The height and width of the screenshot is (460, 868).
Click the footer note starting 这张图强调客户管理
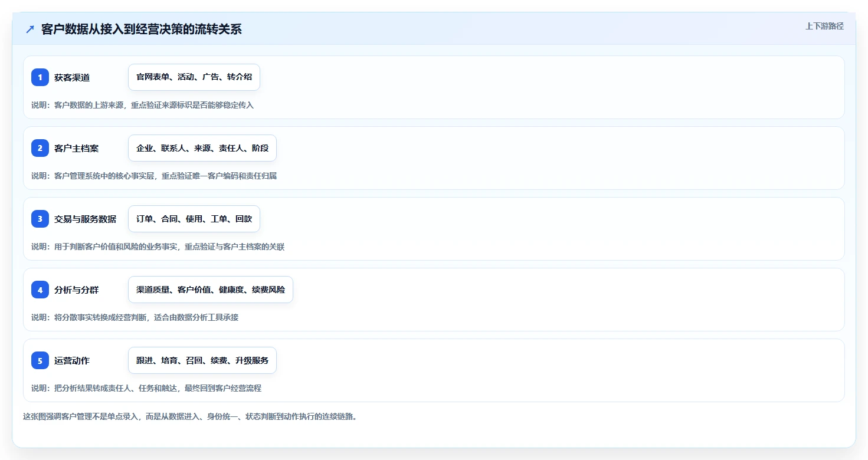pos(190,416)
